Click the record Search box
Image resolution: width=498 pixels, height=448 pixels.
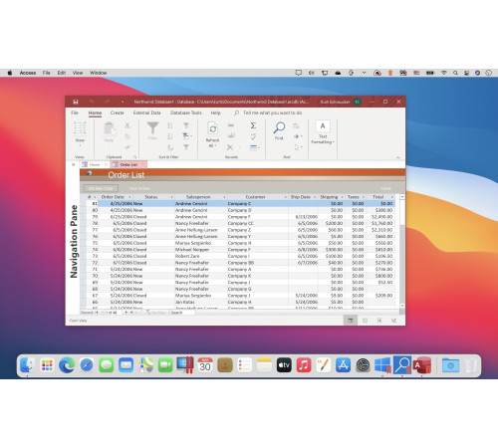(182, 313)
